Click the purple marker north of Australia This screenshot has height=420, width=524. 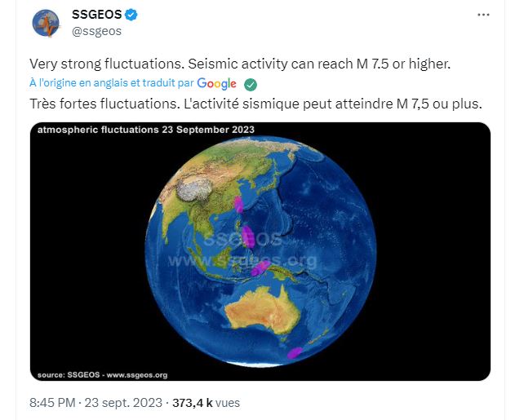(260, 267)
